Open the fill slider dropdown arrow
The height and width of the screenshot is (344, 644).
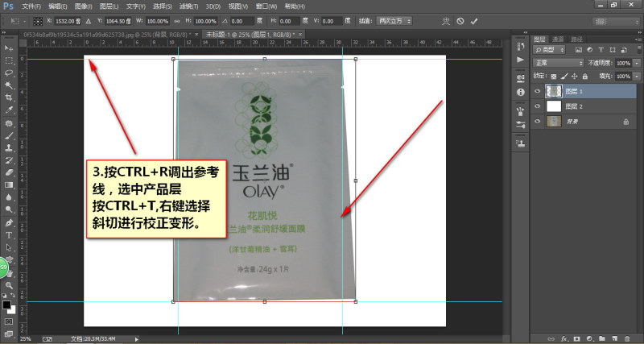pyautogui.click(x=637, y=77)
